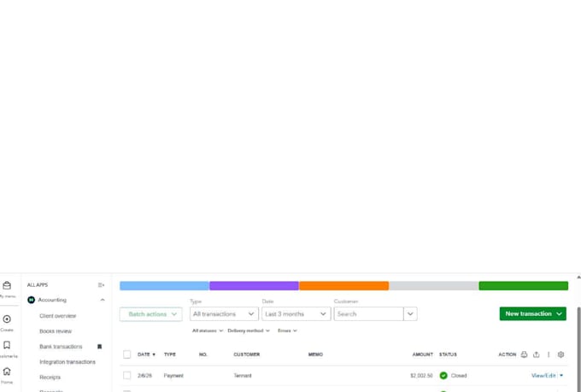Open the Type All transactions dropdown

pyautogui.click(x=224, y=314)
